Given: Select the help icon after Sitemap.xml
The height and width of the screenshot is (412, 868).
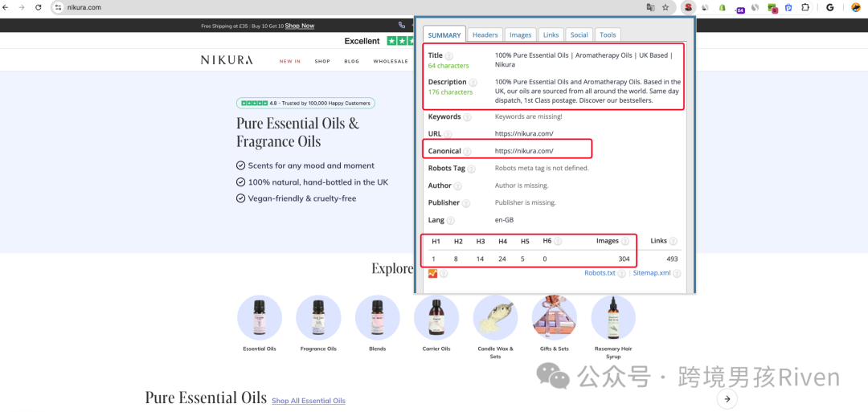Looking at the screenshot, I should 677,274.
